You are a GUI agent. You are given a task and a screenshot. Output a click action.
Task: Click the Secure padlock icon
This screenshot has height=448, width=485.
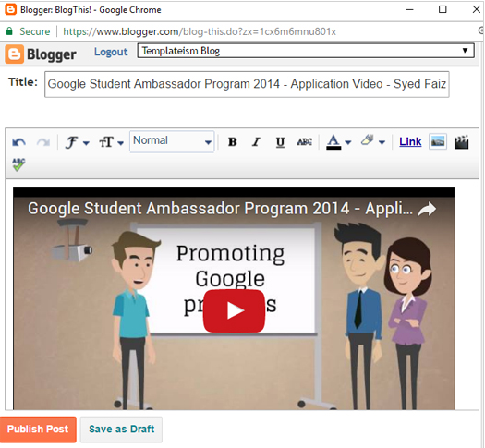9,31
